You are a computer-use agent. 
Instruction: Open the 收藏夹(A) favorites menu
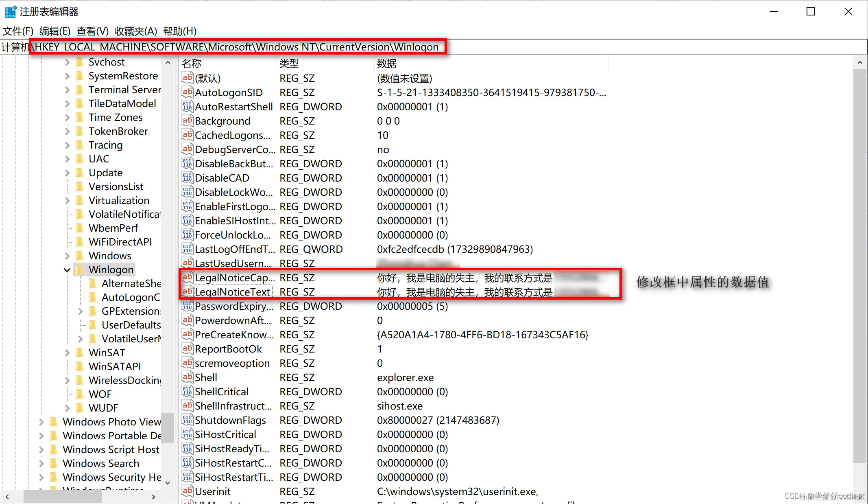point(135,31)
